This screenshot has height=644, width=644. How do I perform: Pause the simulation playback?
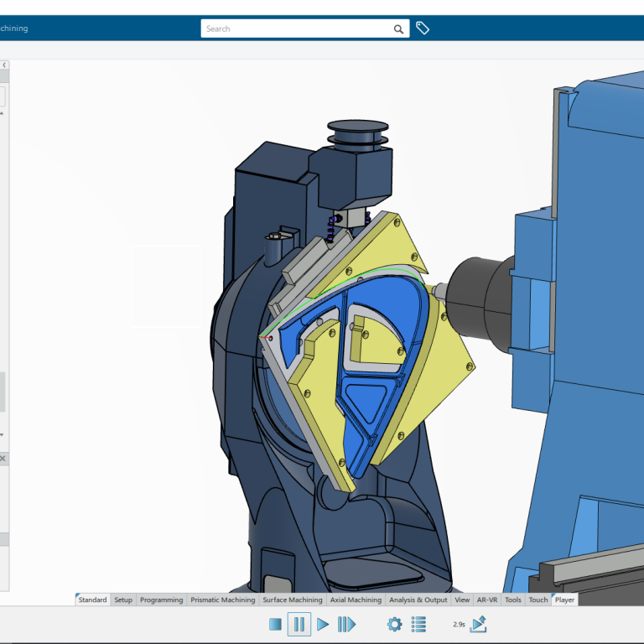[299, 624]
